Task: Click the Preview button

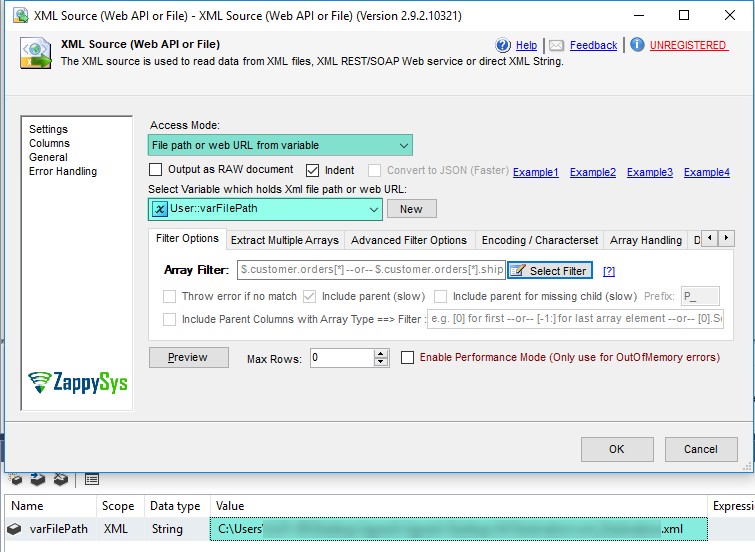Action: tap(188, 357)
